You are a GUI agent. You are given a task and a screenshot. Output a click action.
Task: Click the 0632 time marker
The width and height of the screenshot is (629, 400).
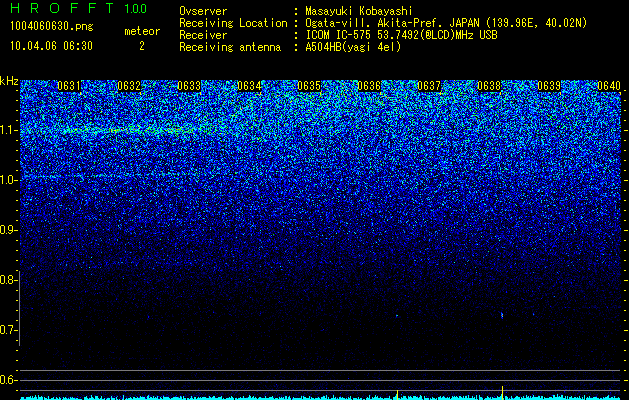click(129, 86)
